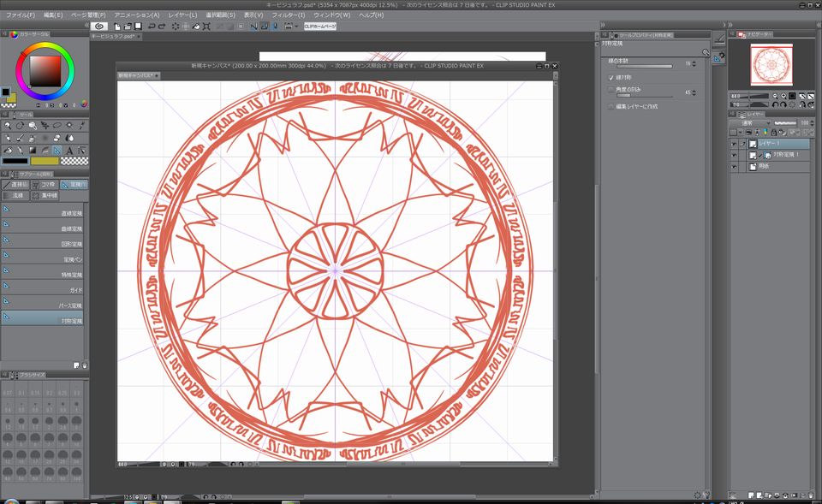Open CLIP STUDIO via spiral icon
Screen dimensions: 822x504
point(99,27)
